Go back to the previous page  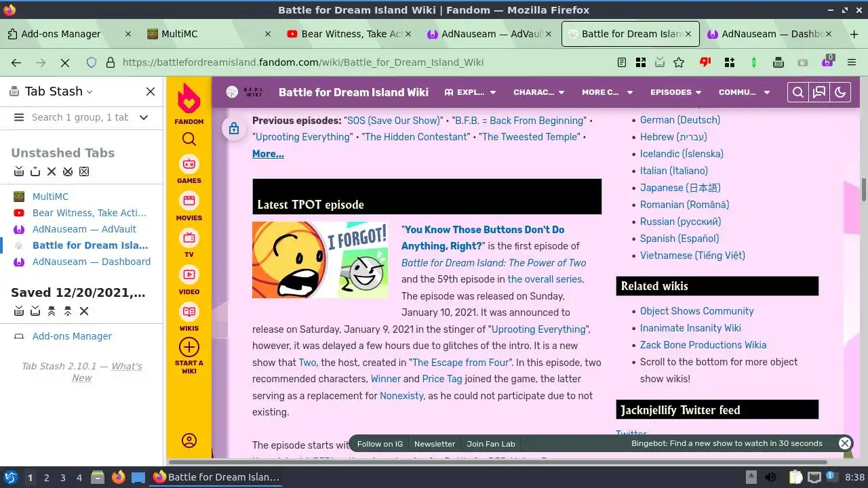tap(16, 62)
